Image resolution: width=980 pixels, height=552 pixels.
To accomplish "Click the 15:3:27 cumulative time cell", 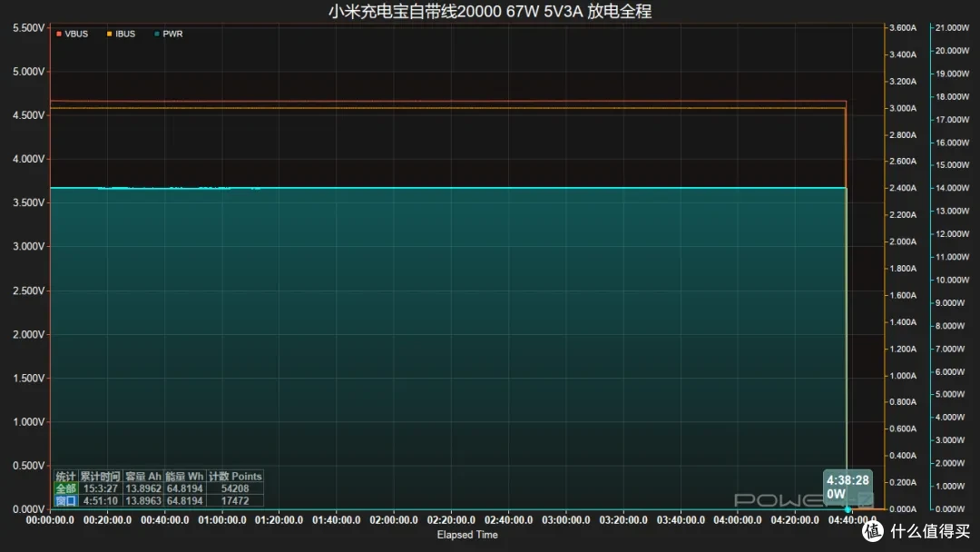I will (x=101, y=488).
